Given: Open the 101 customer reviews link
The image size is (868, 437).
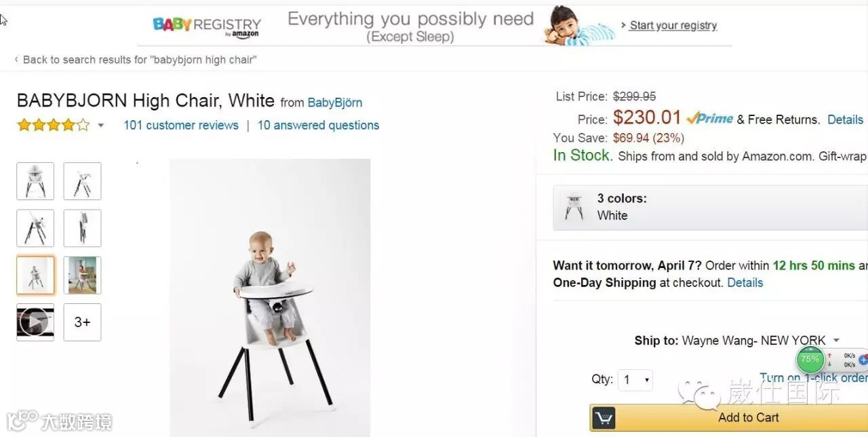Looking at the screenshot, I should (x=181, y=125).
